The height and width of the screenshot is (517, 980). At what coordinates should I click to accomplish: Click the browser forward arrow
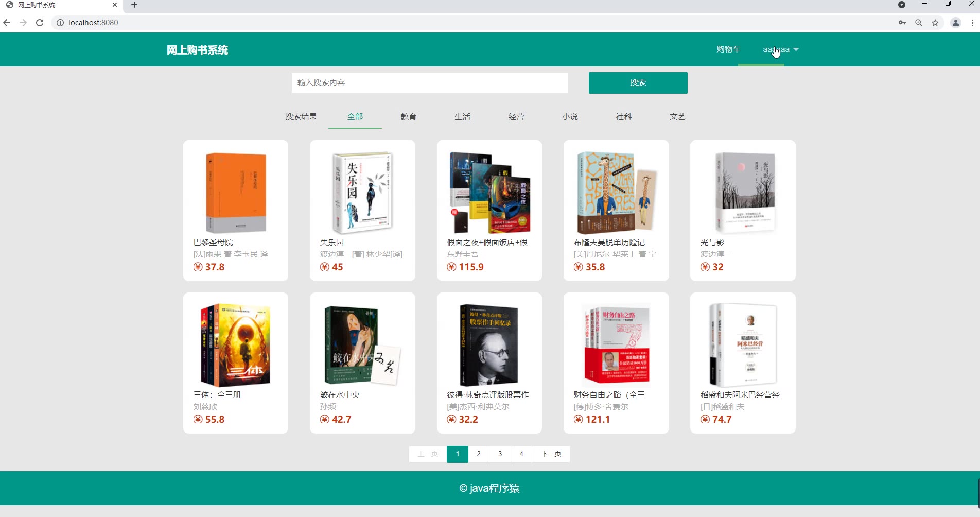pos(23,23)
